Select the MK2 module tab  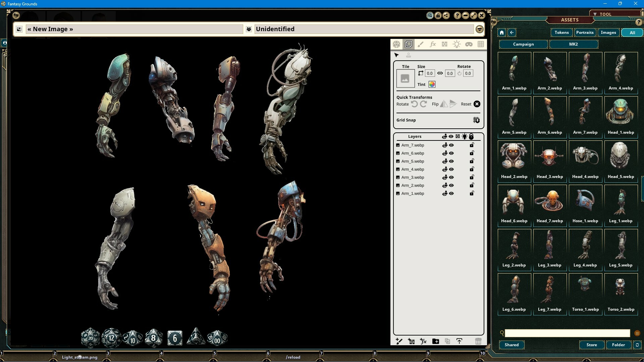point(573,44)
